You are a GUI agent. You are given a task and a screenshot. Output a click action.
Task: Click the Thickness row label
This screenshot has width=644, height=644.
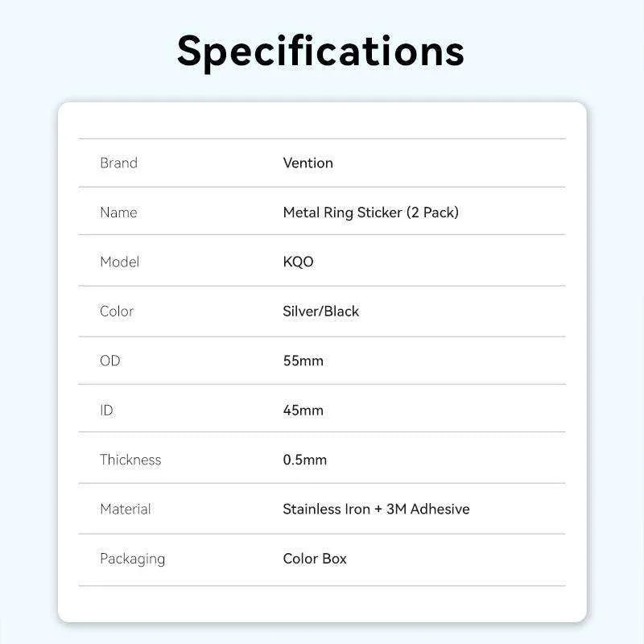(130, 460)
